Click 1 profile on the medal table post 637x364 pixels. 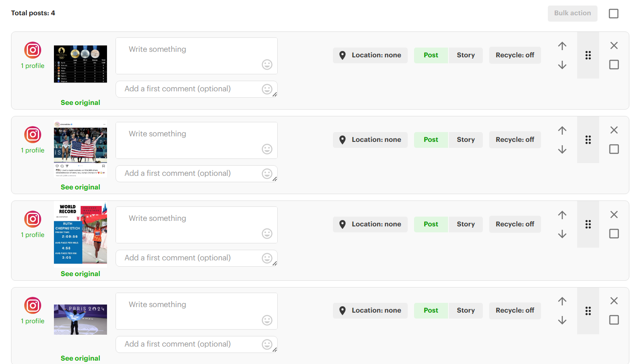(33, 66)
